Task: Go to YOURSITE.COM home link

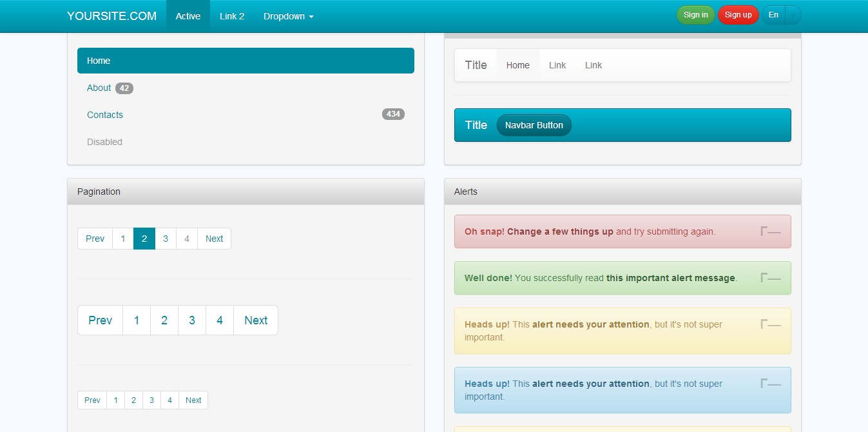Action: [111, 15]
